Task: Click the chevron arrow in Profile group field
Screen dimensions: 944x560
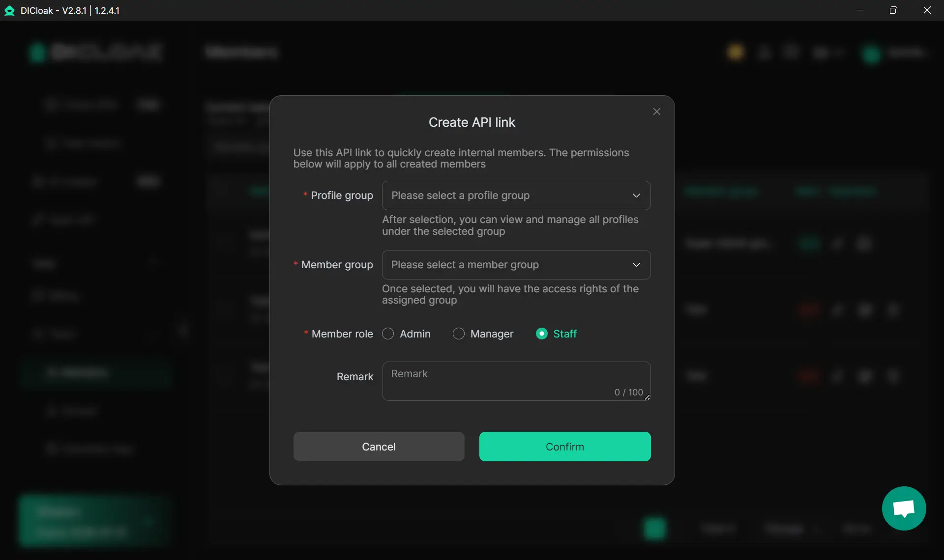Action: pyautogui.click(x=636, y=196)
